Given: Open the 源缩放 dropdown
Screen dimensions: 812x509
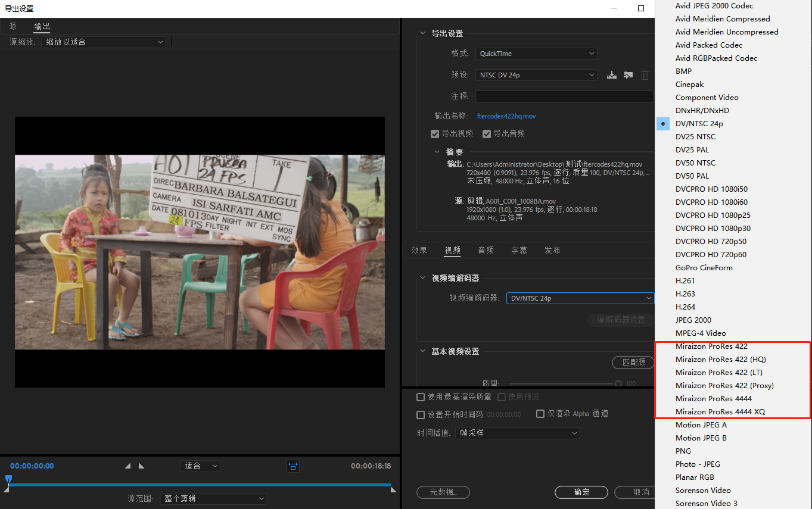Looking at the screenshot, I should (x=104, y=42).
